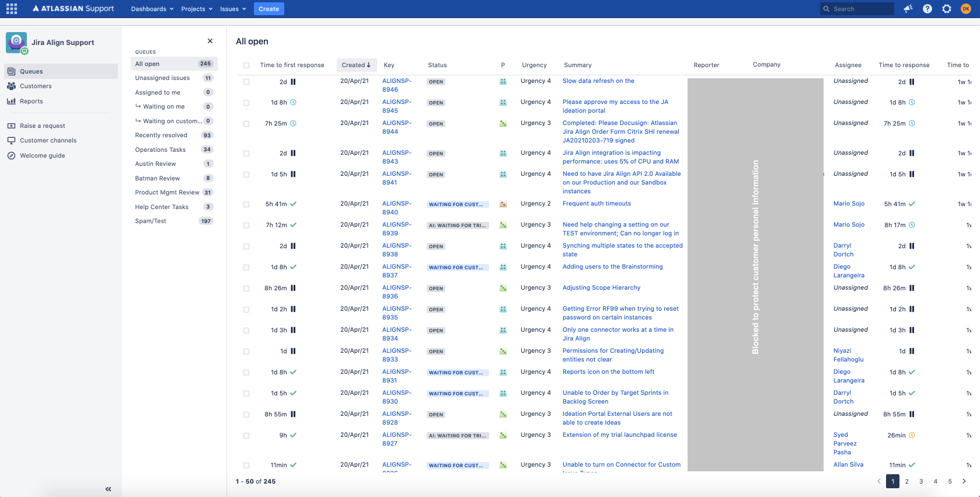
Task: Collapse the sidebar with double chevron
Action: 108,489
